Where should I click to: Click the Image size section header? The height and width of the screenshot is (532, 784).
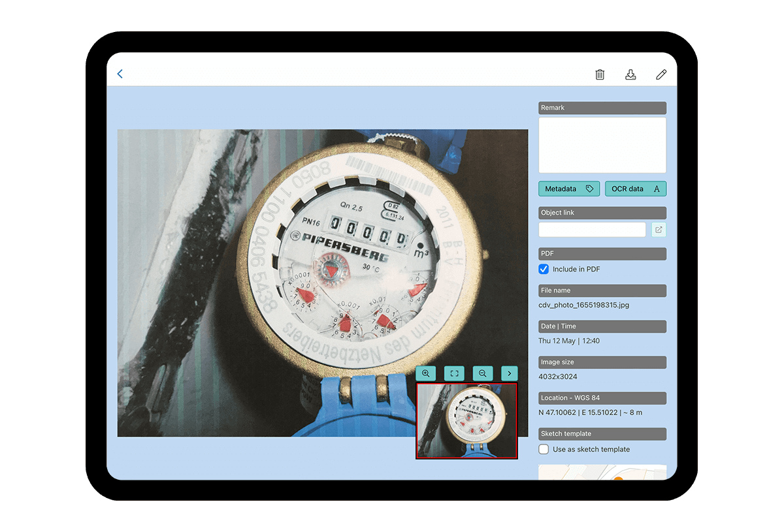[x=602, y=362]
